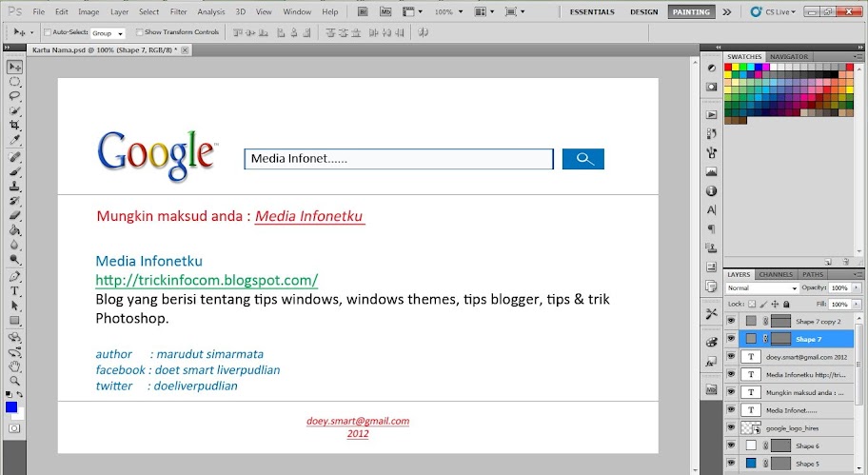Screen dimensions: 868x475
Task: Select the Hand tool
Action: pyautogui.click(x=14, y=366)
